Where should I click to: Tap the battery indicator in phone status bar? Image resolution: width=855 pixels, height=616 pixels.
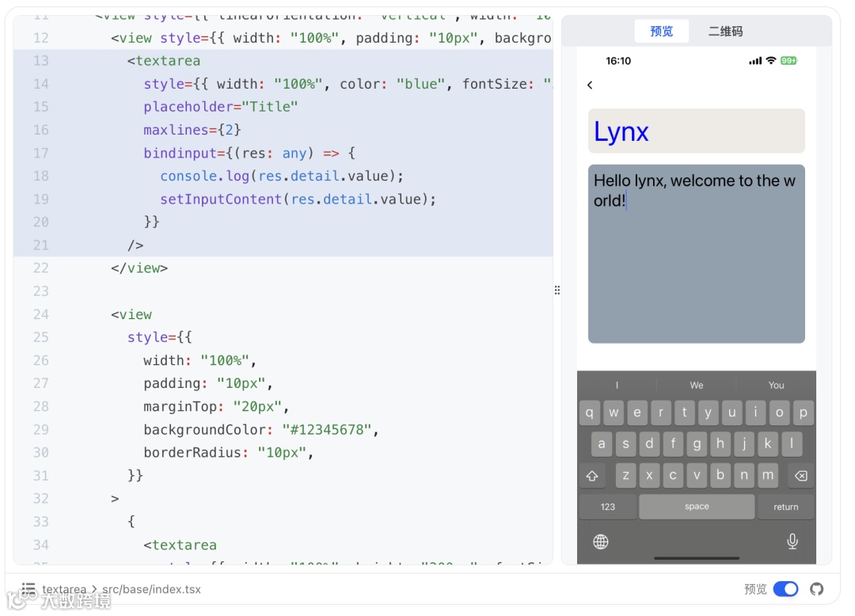pos(789,60)
